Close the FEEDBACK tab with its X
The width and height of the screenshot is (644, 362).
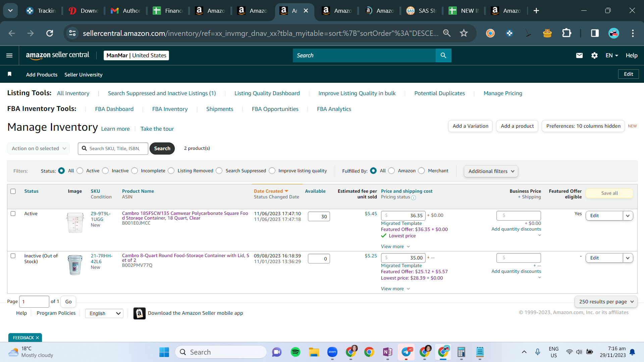coord(37,338)
